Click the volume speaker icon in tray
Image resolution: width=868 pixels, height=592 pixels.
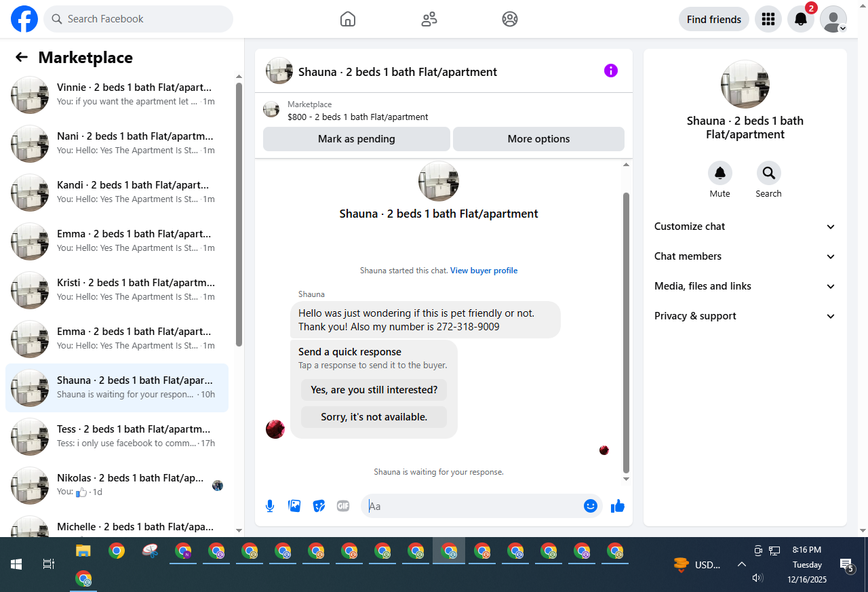coord(757,578)
